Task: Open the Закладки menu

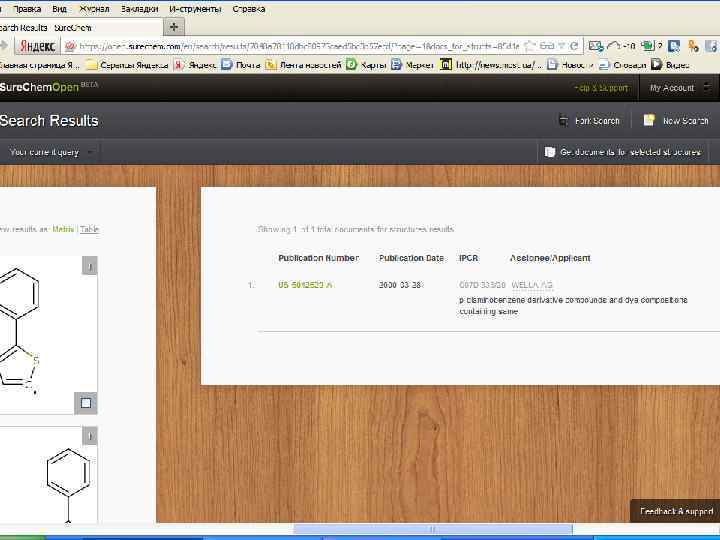Action: click(x=140, y=9)
